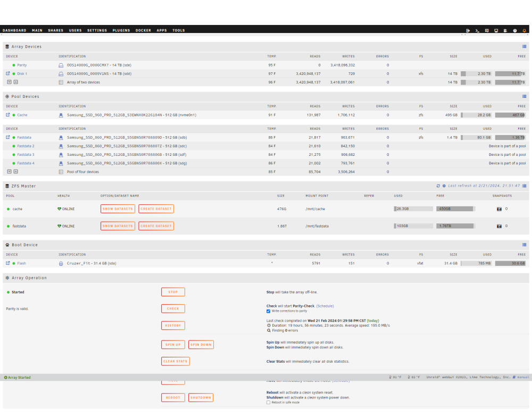Click Fastdata 3 green status indicator
The width and height of the screenshot is (532, 417).
coord(14,155)
